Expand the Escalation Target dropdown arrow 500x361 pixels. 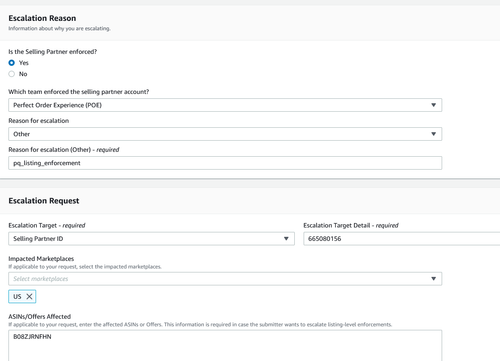tap(286, 239)
